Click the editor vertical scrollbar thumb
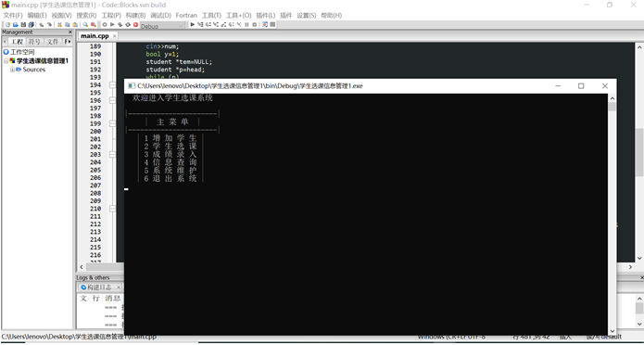The width and height of the screenshot is (644, 345). (639, 152)
